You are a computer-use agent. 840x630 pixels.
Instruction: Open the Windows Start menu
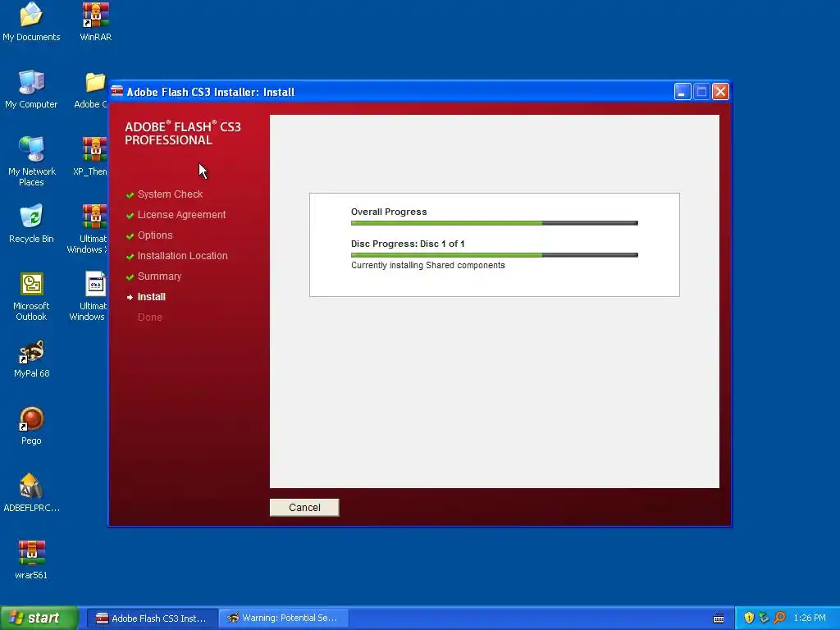[x=39, y=618]
